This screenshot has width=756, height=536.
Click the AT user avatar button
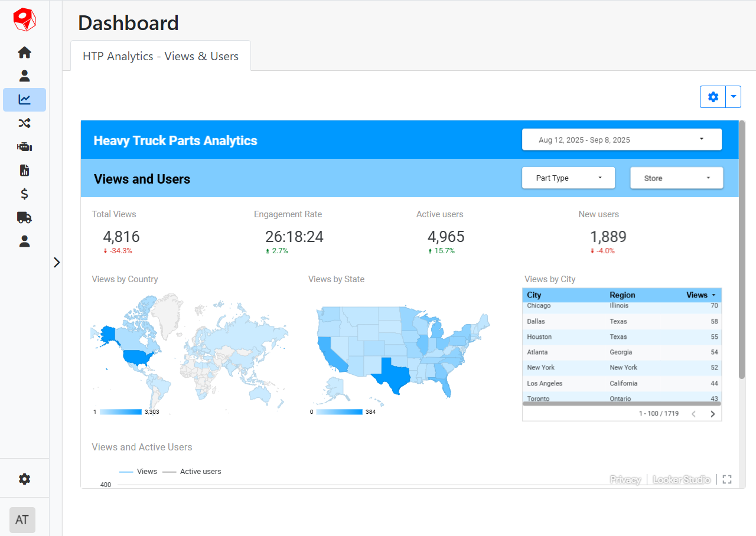[22, 520]
